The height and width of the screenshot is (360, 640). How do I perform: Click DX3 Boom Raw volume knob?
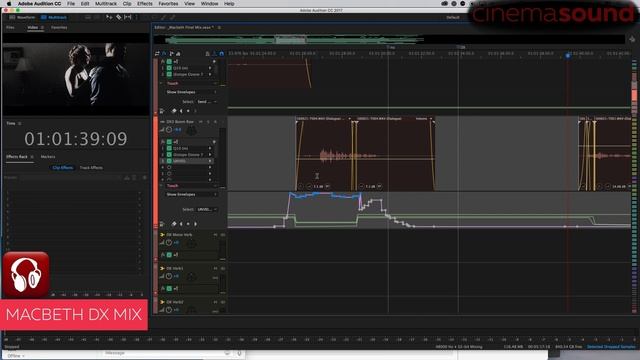(169, 130)
